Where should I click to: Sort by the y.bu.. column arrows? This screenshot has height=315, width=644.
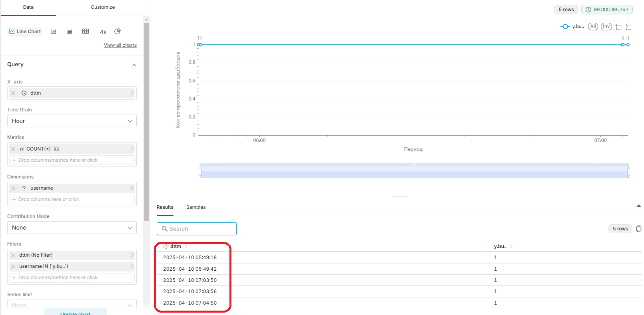(x=511, y=246)
